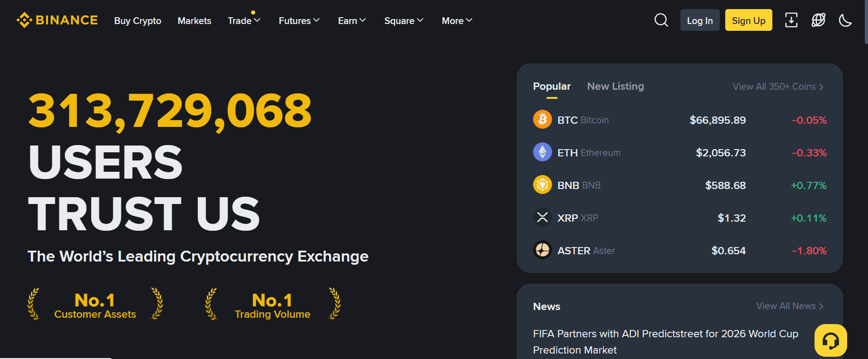Click the BNB coin icon

(542, 184)
